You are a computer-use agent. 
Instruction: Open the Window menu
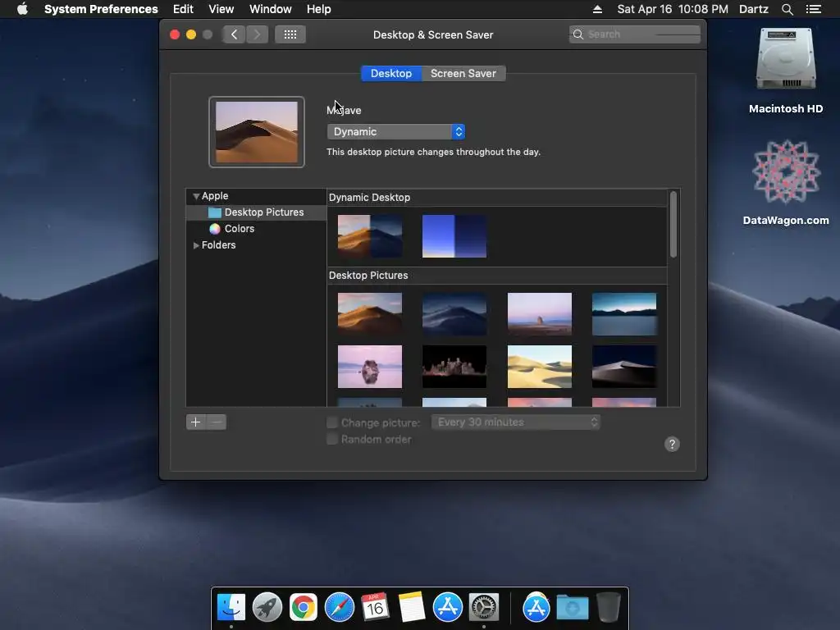tap(271, 9)
